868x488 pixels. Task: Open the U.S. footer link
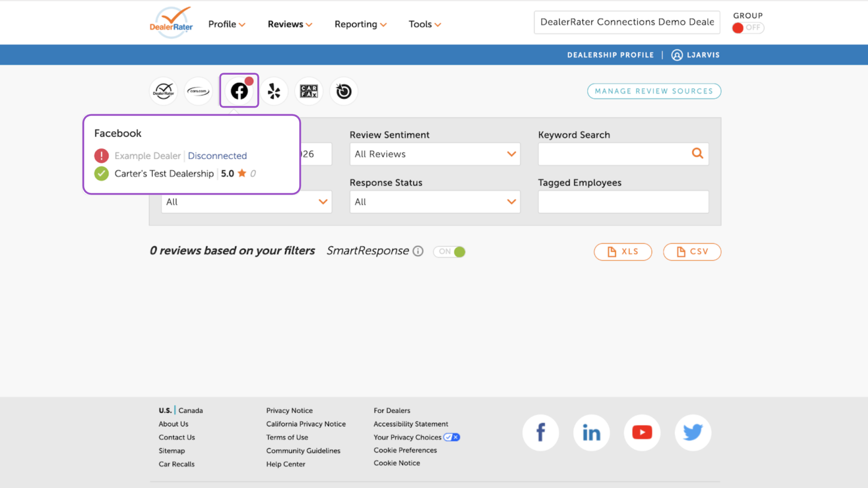point(165,410)
